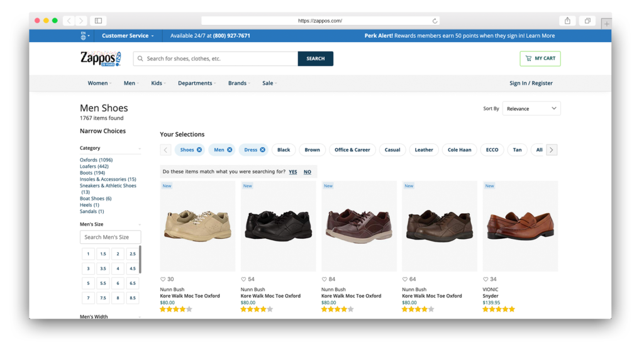
Task: Favorite the tan Kore Walk oxford, 30 likes
Action: click(163, 279)
